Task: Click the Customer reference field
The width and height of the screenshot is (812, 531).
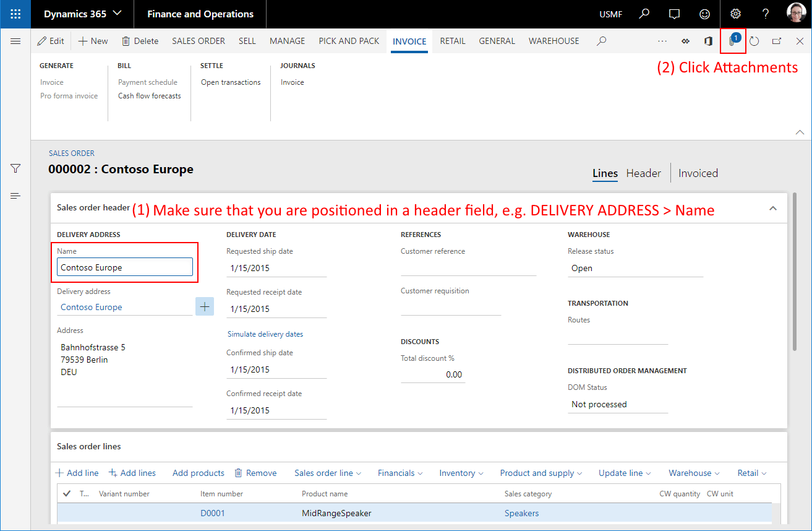Action: [468, 268]
